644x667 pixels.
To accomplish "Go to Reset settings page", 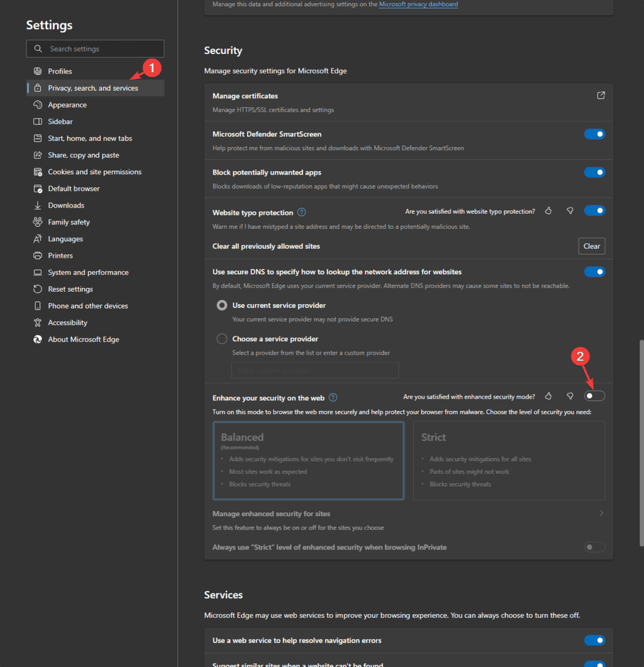I will point(96,289).
